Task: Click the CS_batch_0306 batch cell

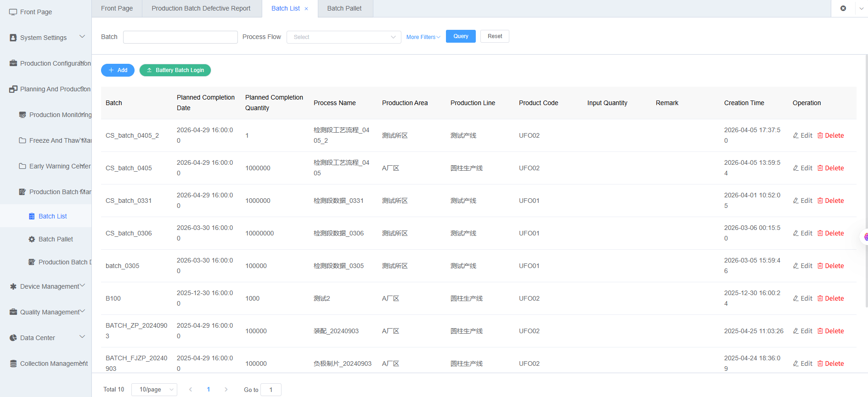Action: [x=129, y=233]
